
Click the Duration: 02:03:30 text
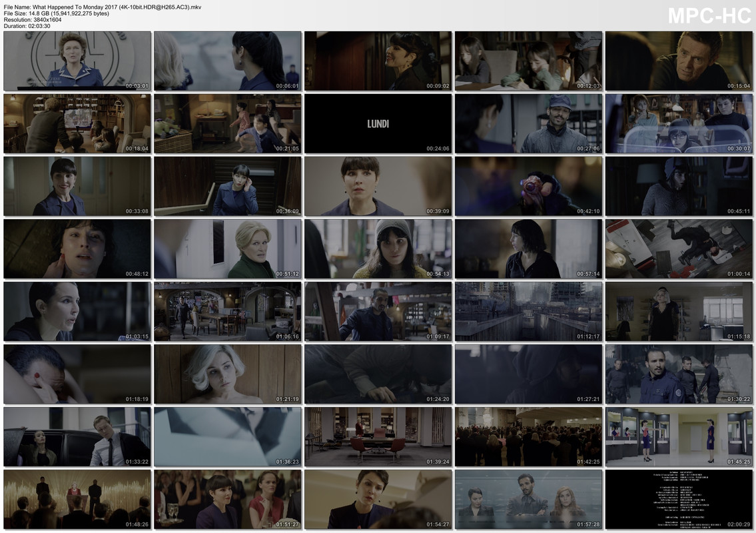coord(27,26)
